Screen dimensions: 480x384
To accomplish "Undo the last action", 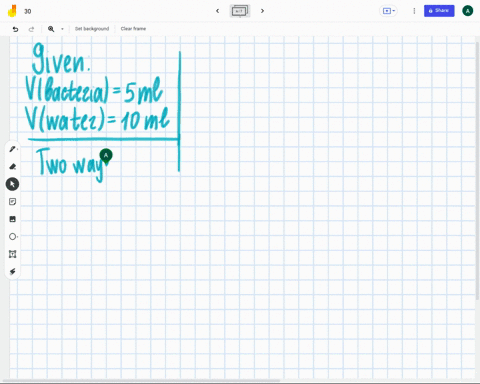I will (x=15, y=29).
